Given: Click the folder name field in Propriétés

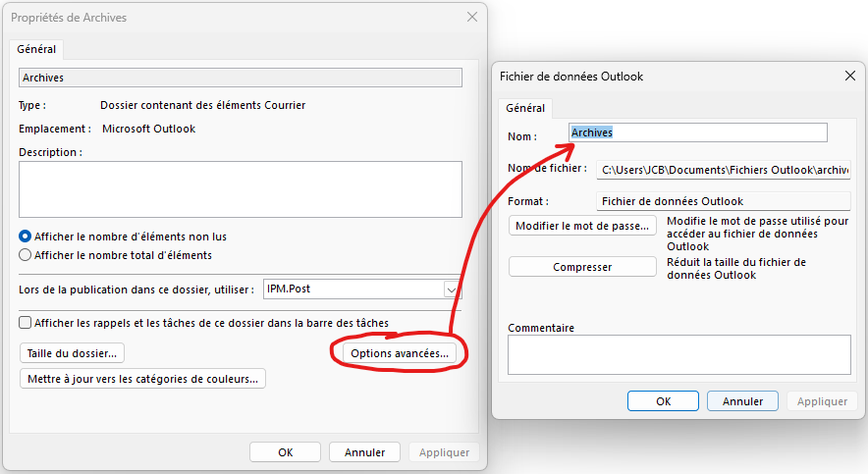Looking at the screenshot, I should click(x=240, y=78).
